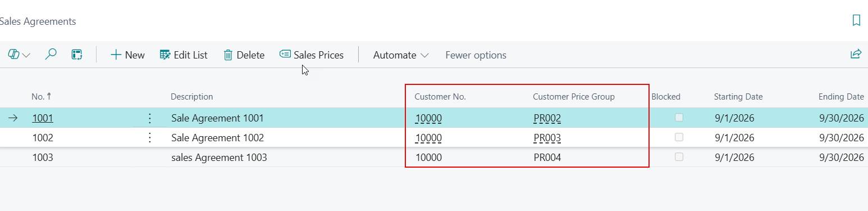Image resolution: width=868 pixels, height=211 pixels.
Task: Click starting date of agreement 1001
Action: point(734,118)
